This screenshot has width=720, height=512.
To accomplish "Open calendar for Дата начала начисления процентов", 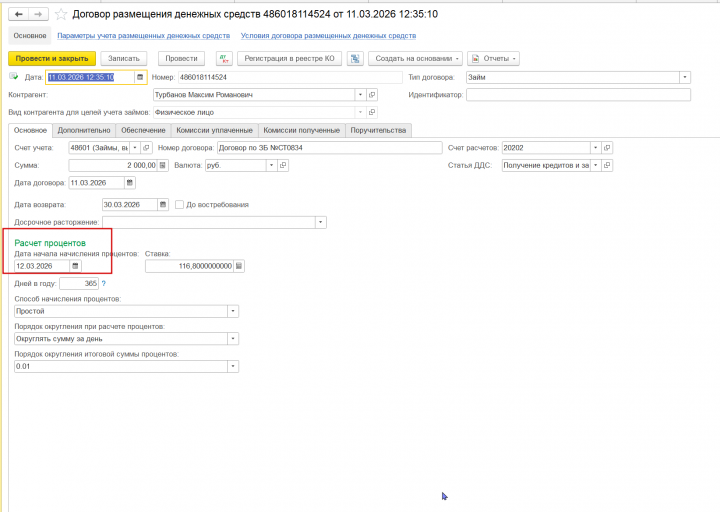I will click(x=75, y=266).
